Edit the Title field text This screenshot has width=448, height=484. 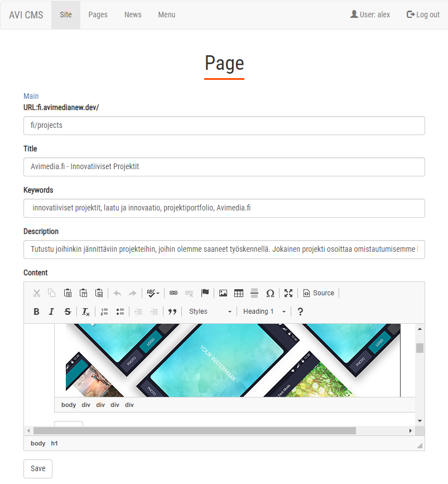click(x=223, y=167)
